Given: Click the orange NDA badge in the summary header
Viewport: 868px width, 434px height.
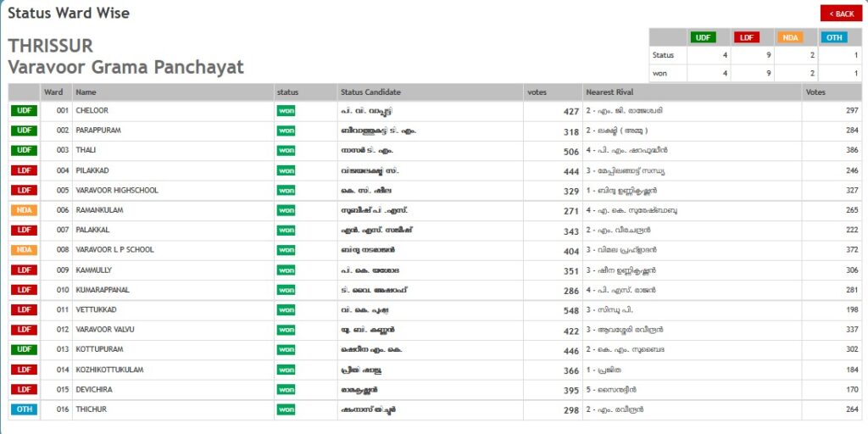Looking at the screenshot, I should click(x=790, y=37).
